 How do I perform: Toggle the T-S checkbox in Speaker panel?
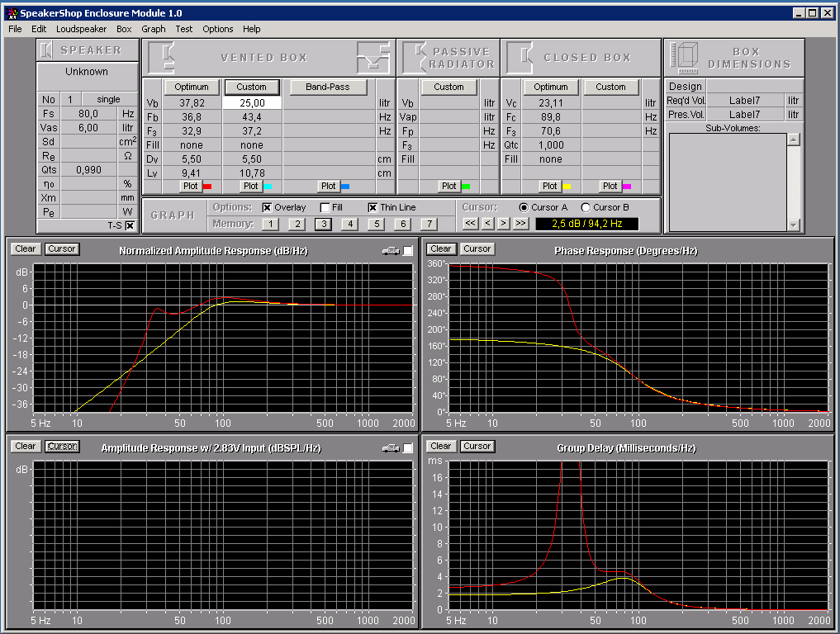(130, 225)
